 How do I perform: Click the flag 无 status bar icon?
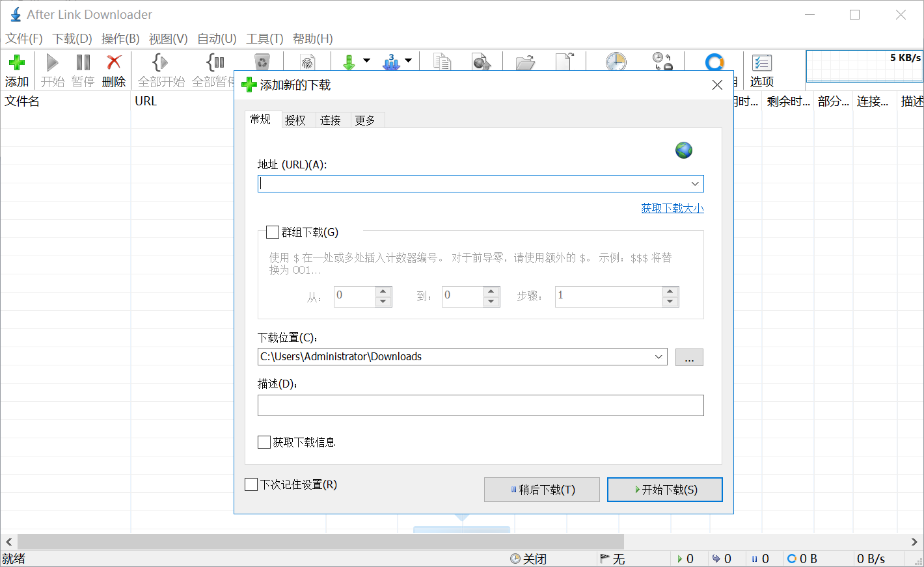coord(605,559)
